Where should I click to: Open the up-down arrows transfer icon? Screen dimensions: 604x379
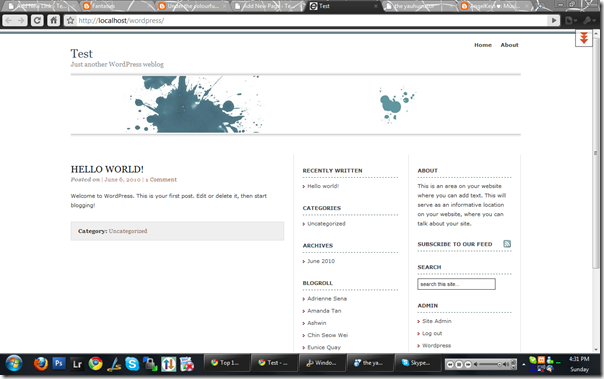(x=168, y=364)
